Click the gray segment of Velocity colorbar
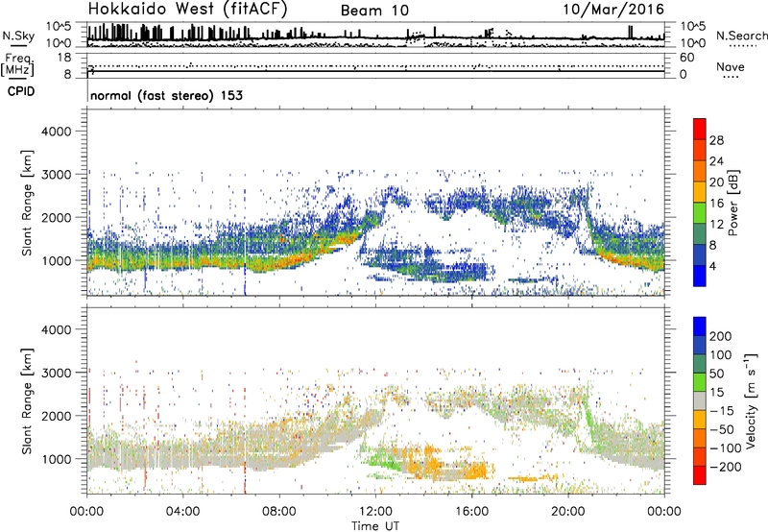This screenshot has height=532, width=768. 700,400
